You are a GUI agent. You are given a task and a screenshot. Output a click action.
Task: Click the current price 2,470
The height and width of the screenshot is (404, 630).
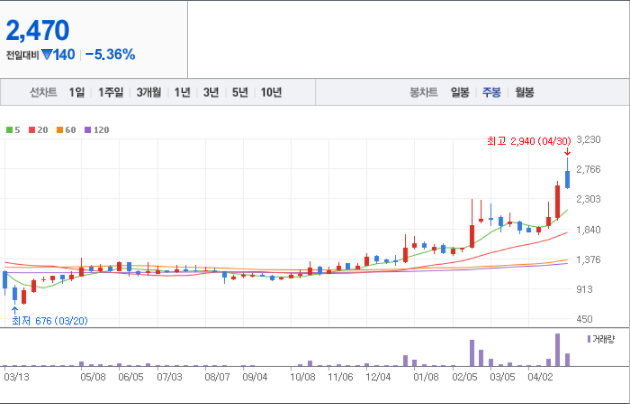37,30
